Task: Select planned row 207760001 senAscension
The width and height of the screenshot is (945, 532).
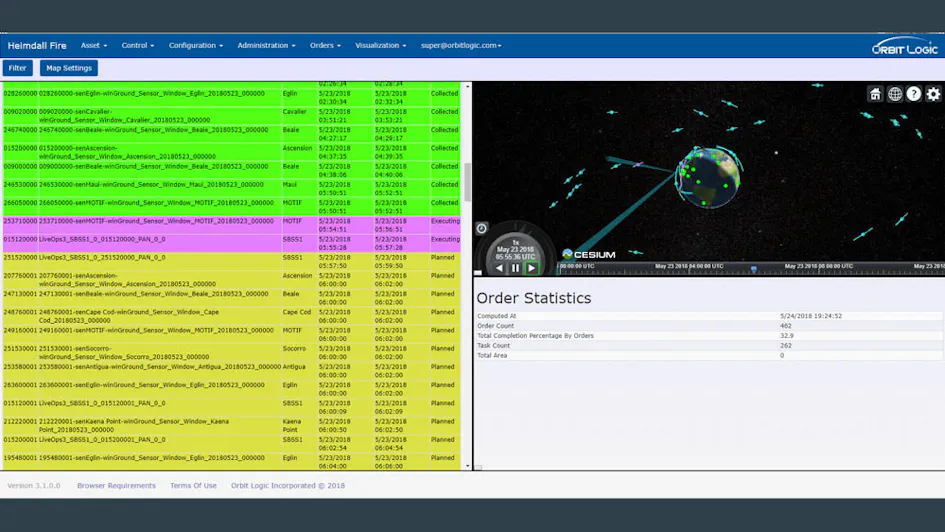Action: pos(231,280)
